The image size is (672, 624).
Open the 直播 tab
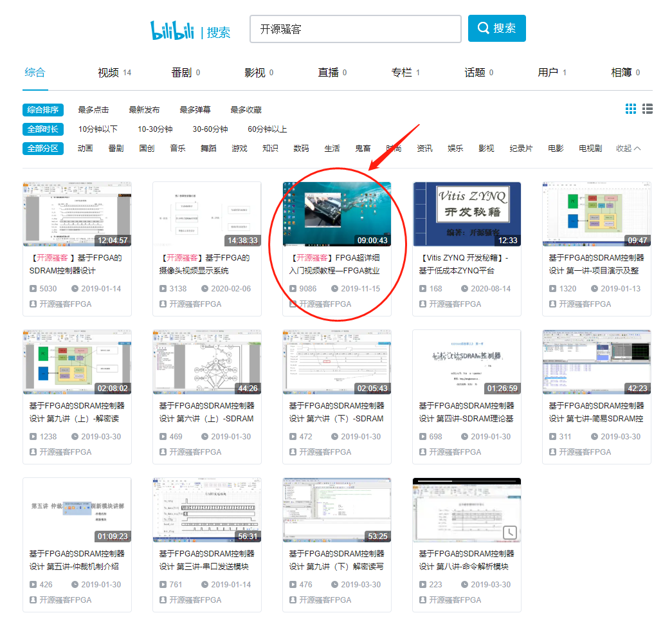[332, 73]
